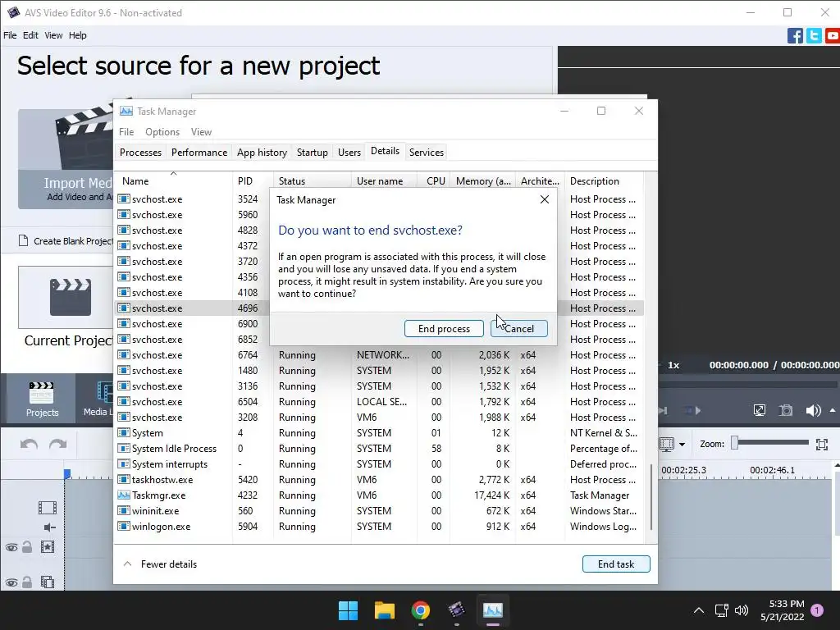
Task: Open AVS Video Editor Help menu
Action: point(78,35)
